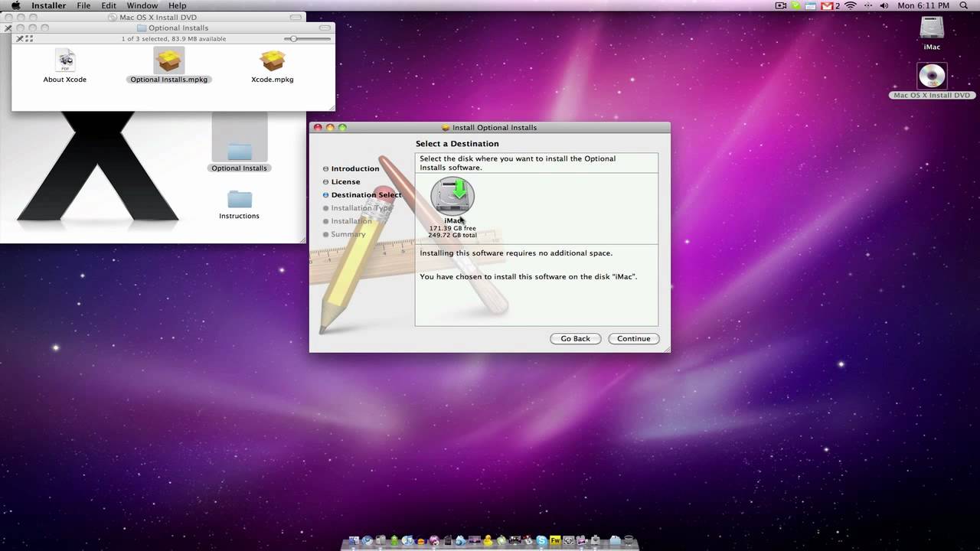The height and width of the screenshot is (551, 980).
Task: Open the Trash in the Dock
Action: click(629, 540)
